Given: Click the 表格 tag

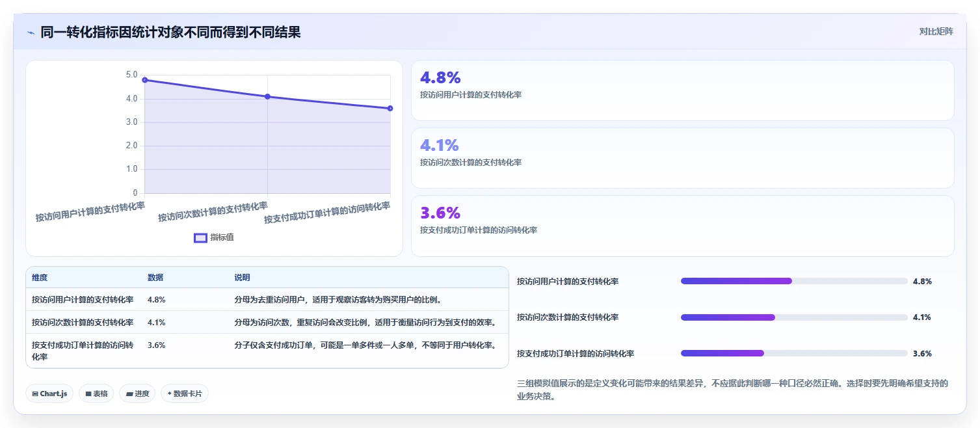Looking at the screenshot, I should pos(96,394).
